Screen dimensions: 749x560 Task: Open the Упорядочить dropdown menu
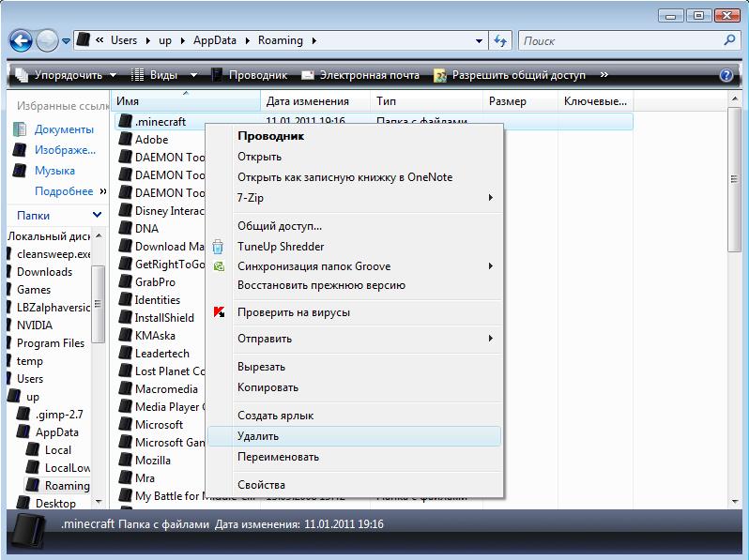[66, 75]
